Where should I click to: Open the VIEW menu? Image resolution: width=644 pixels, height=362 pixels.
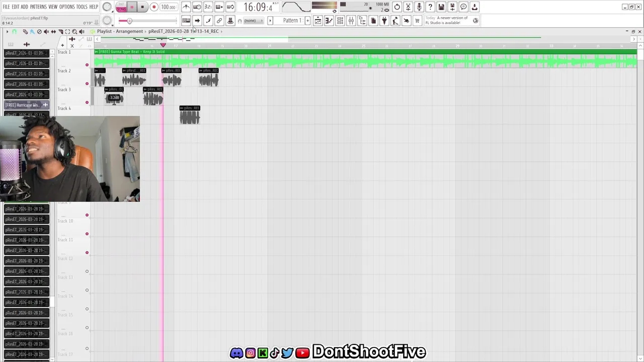pos(53,7)
